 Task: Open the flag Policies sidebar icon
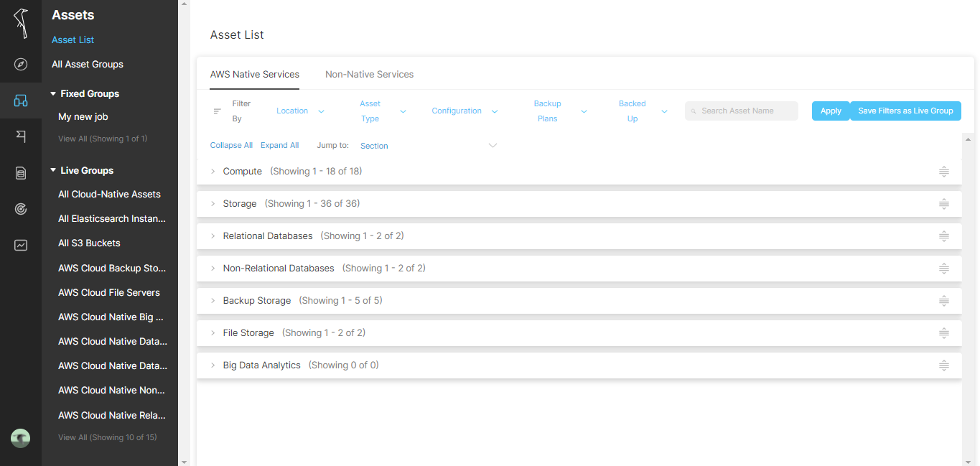(x=21, y=136)
